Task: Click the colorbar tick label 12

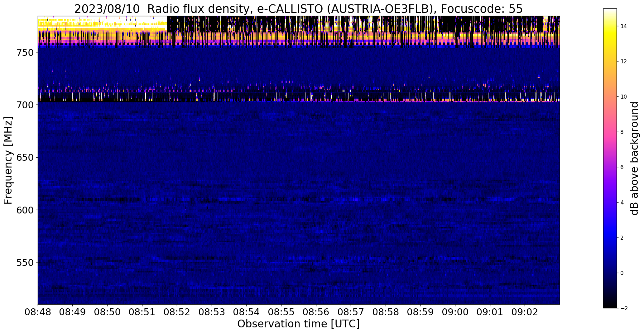Action: click(624, 61)
